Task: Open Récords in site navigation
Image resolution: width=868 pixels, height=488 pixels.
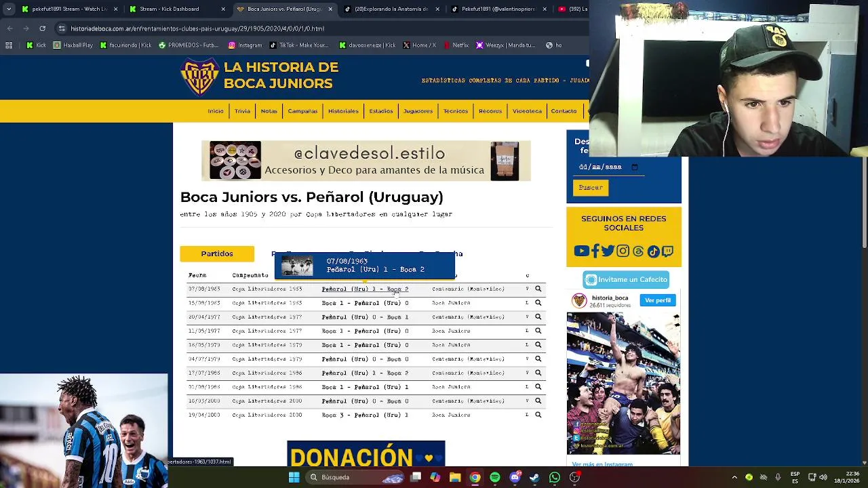Action: (490, 111)
